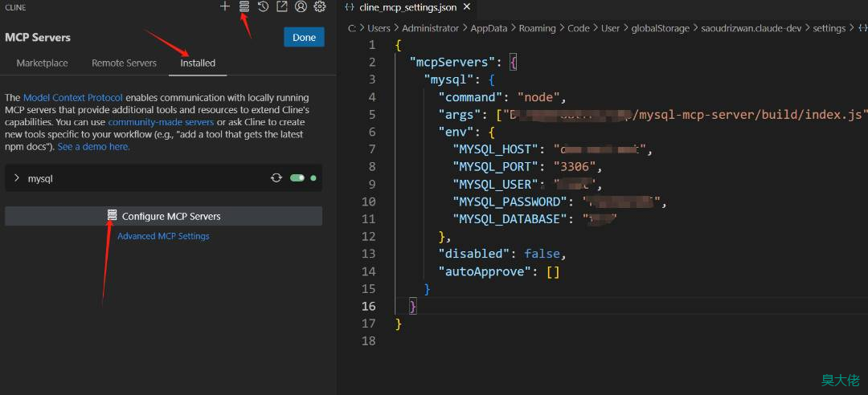Open the globalStorage breadcrumb segment

661,28
